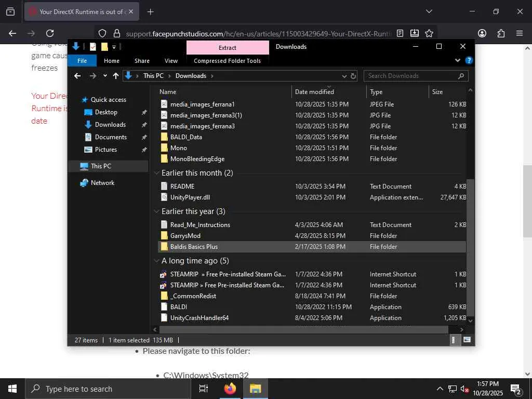532x399 pixels.
Task: Click the vertical scrollbar of the file list
Action: (470, 247)
